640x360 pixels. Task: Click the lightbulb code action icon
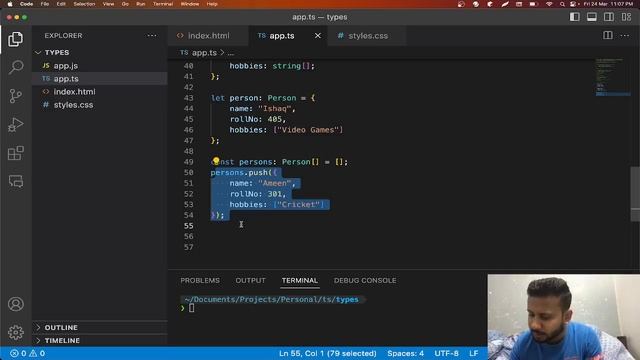tap(216, 161)
